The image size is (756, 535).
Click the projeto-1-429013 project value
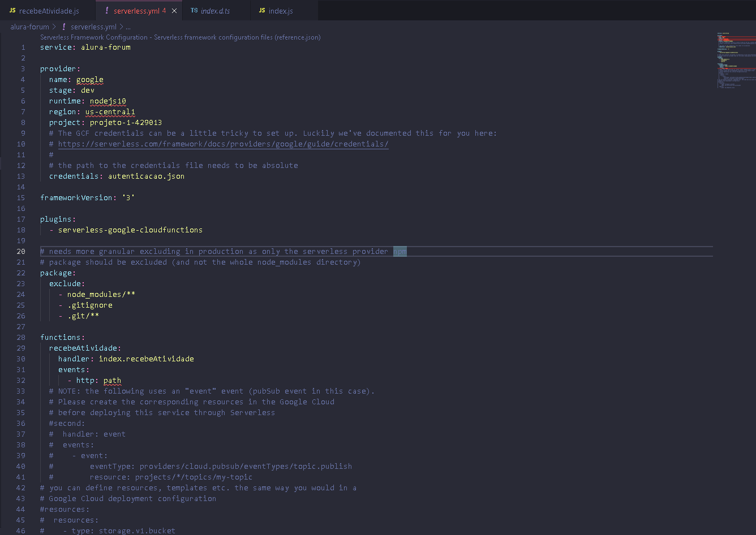click(x=126, y=123)
